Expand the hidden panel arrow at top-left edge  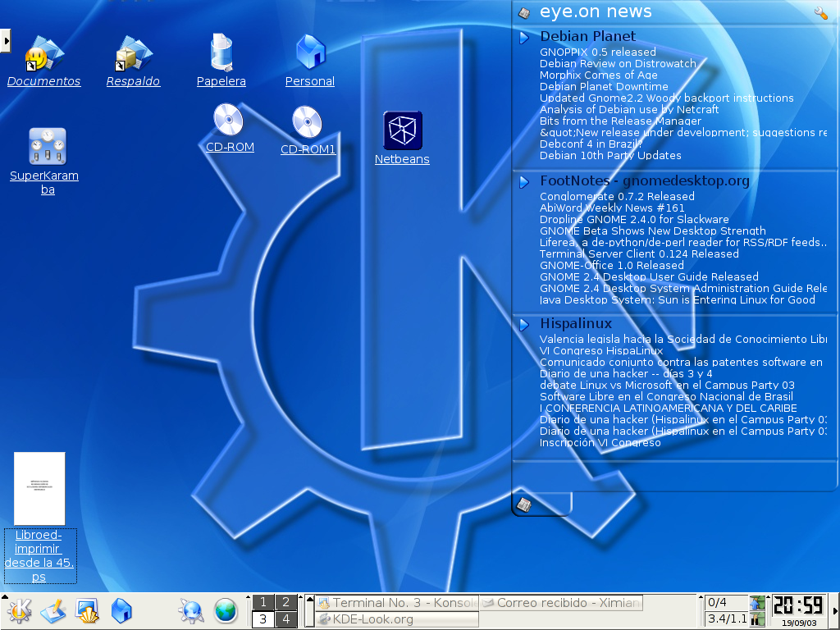[x=6, y=41]
